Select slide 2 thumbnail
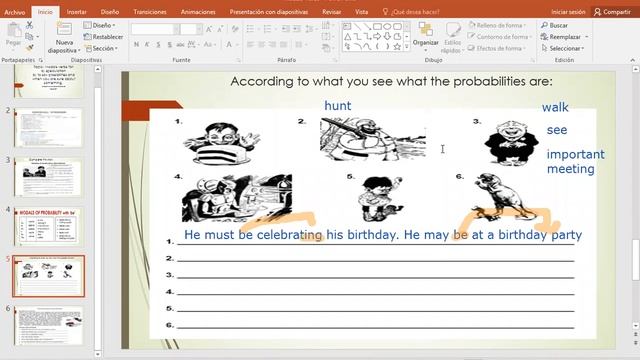 (48, 128)
